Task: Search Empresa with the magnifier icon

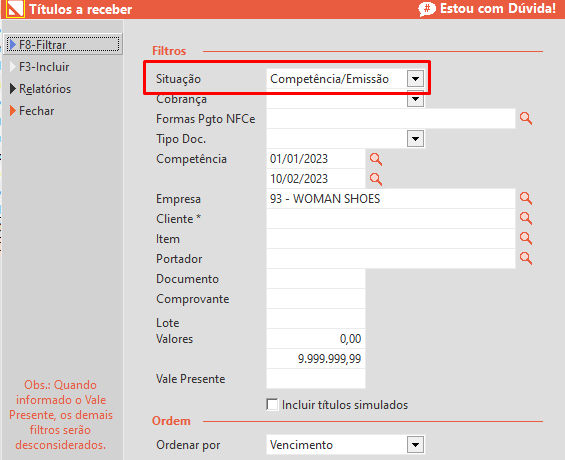Action: pos(526,198)
